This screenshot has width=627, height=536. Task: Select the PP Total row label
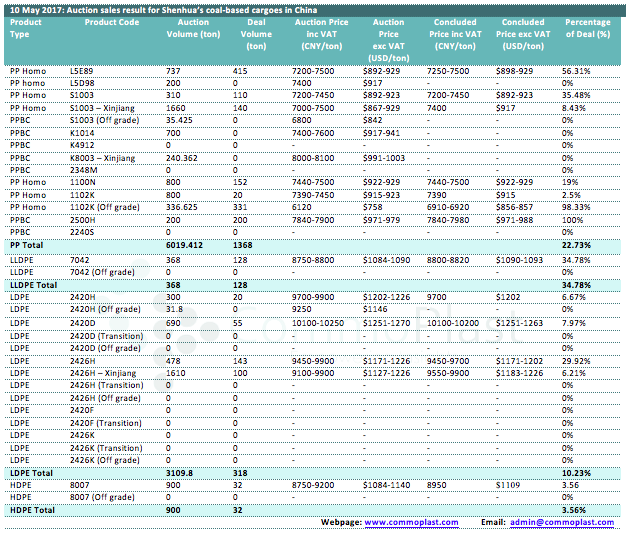click(x=27, y=244)
